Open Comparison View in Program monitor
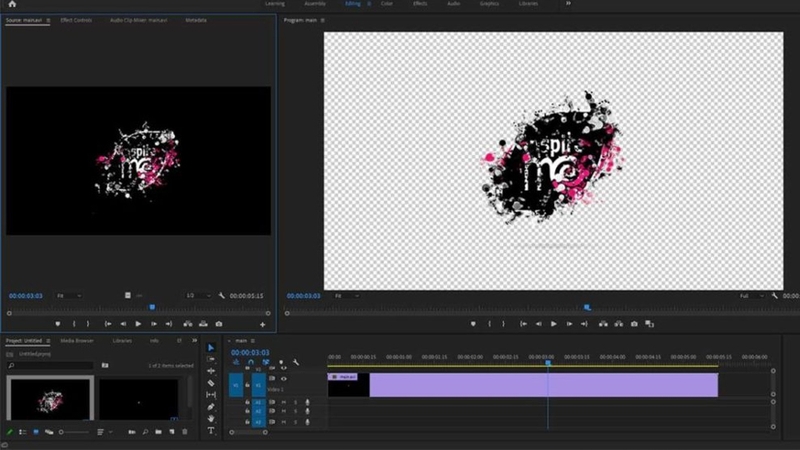Image resolution: width=800 pixels, height=450 pixels. coord(649,324)
